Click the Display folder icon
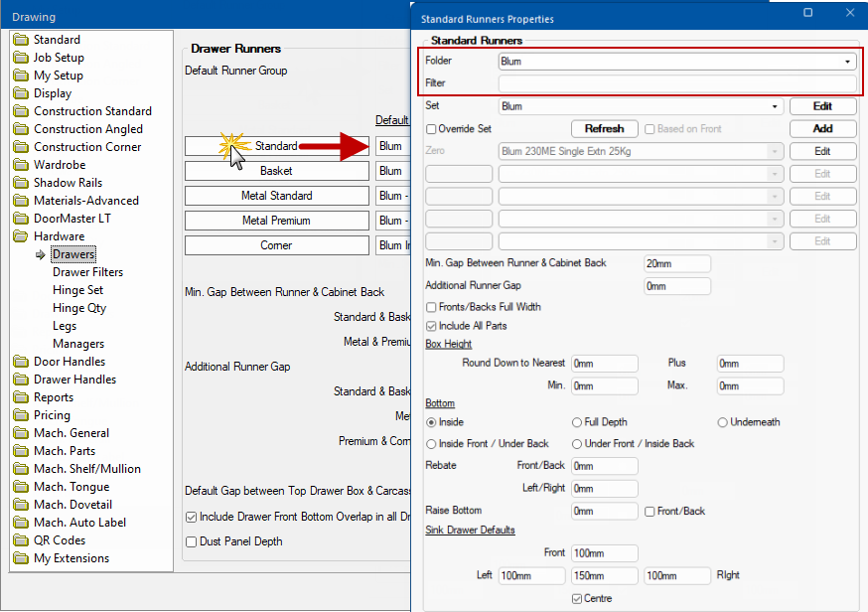This screenshot has width=868, height=612. click(21, 93)
